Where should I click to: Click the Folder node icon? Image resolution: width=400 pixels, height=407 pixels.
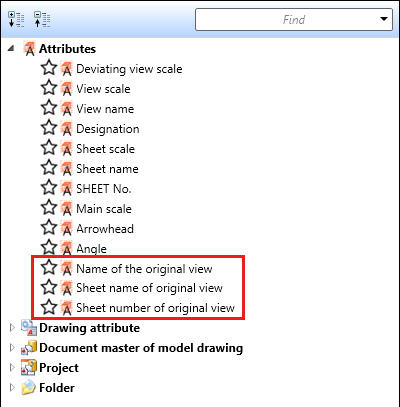coord(29,388)
